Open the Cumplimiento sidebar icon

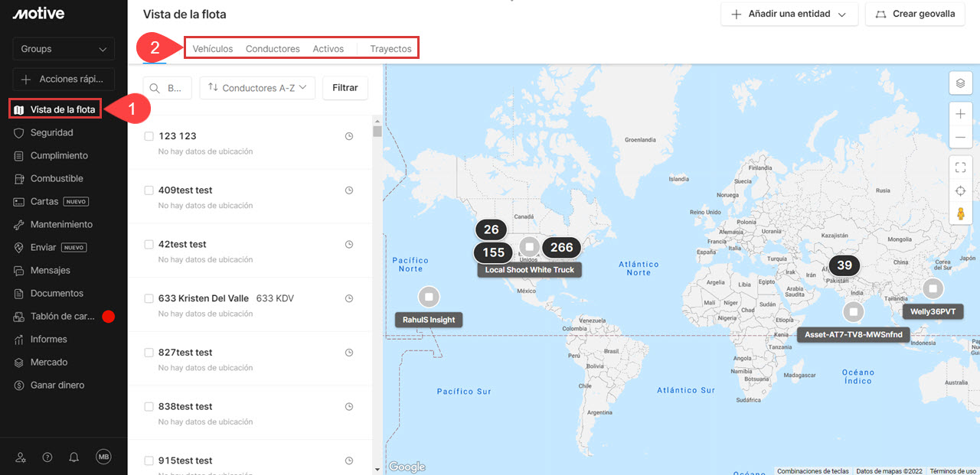point(19,155)
